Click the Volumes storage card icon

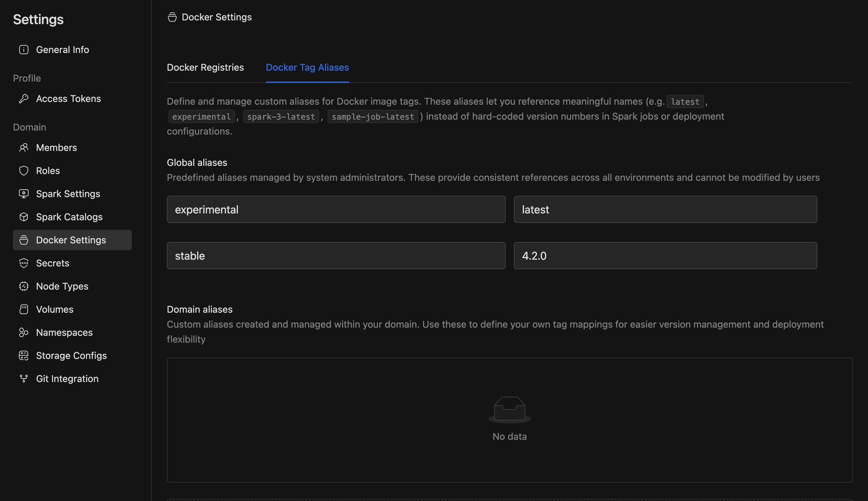click(x=24, y=309)
